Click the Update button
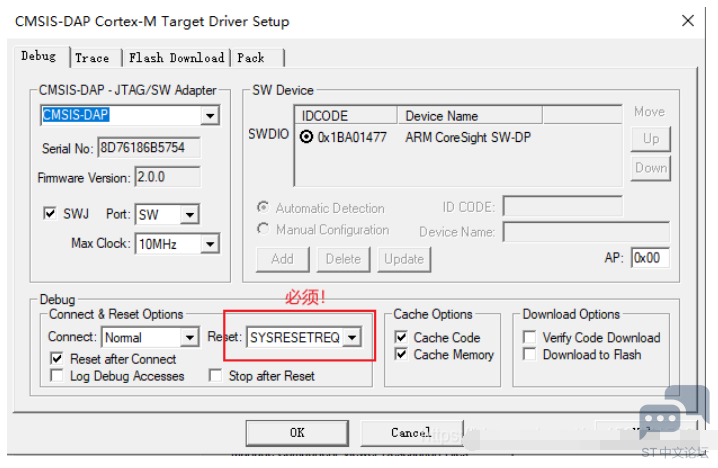718x468 pixels. 404,260
